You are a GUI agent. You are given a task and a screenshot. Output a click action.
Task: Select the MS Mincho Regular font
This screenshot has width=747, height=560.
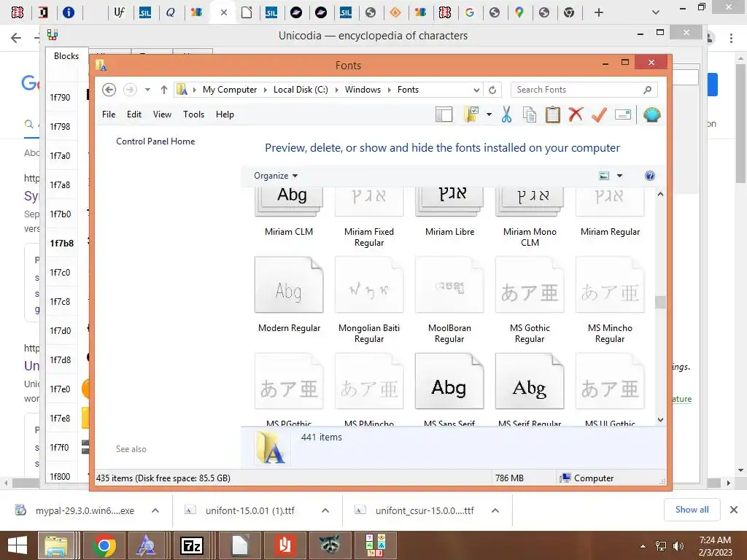(x=610, y=300)
